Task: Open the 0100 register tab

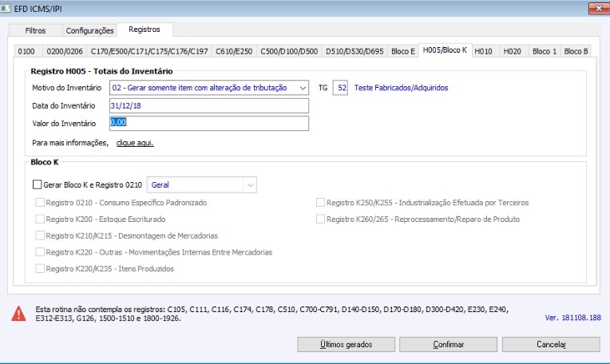Action: coord(26,51)
